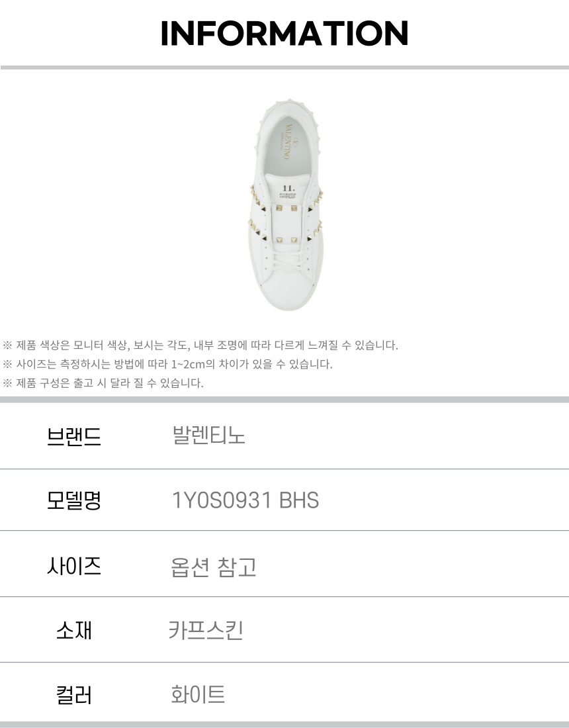Click the notice about product composition at shipping
Viewport: 569px width, 728px height.
103,383
